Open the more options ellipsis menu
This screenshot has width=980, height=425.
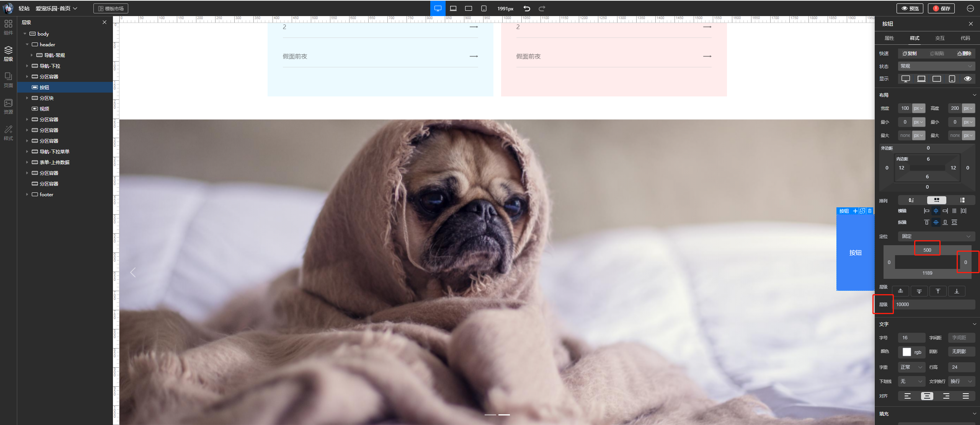tap(970, 8)
